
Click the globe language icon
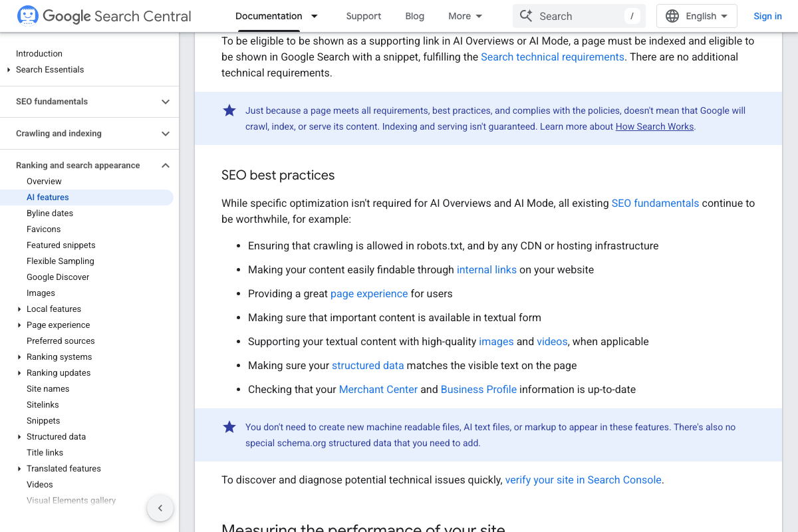point(672,16)
